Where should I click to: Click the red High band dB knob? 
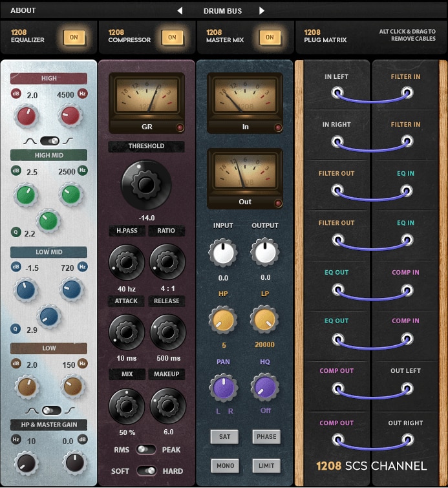pos(27,116)
